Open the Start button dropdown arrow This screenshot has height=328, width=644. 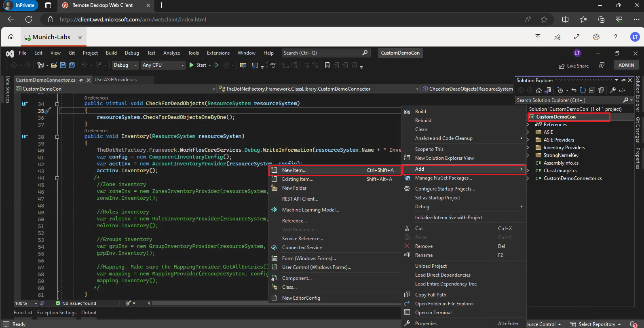pyautogui.click(x=210, y=65)
